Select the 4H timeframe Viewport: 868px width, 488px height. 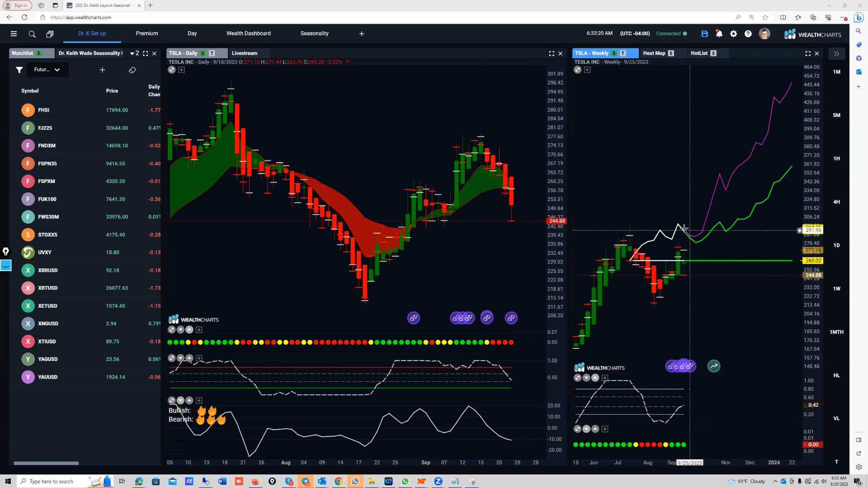(x=836, y=202)
